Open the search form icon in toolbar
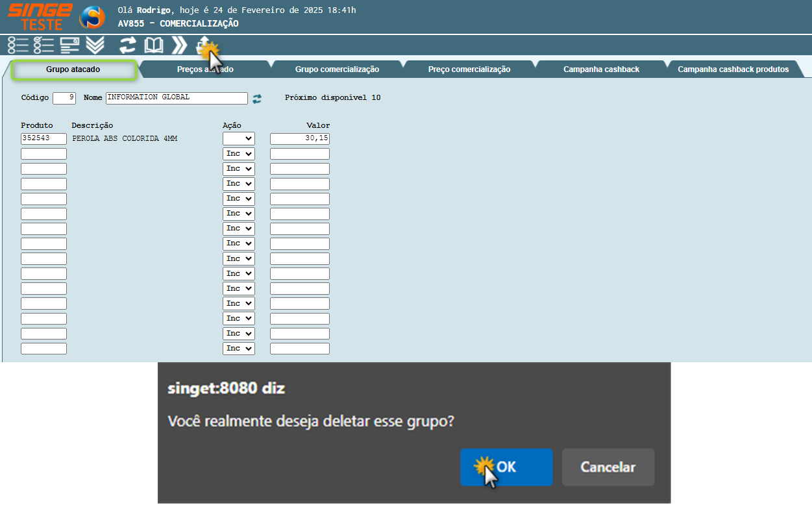This screenshot has width=812, height=507. tap(69, 45)
